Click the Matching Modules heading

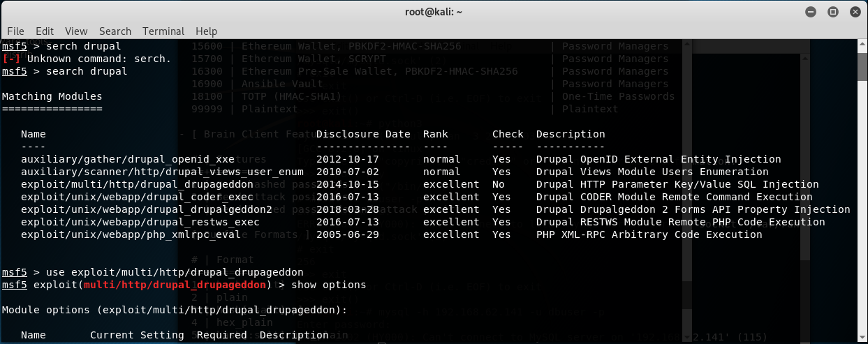click(x=52, y=96)
